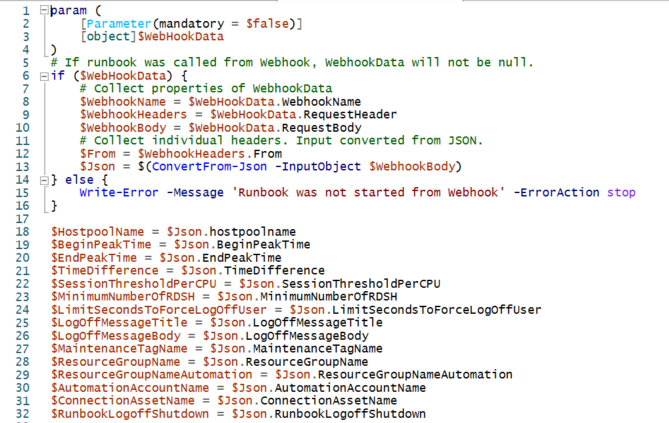Click the $MinimumNumberOfRDSH variable
The height and width of the screenshot is (423, 669).
tap(123, 297)
